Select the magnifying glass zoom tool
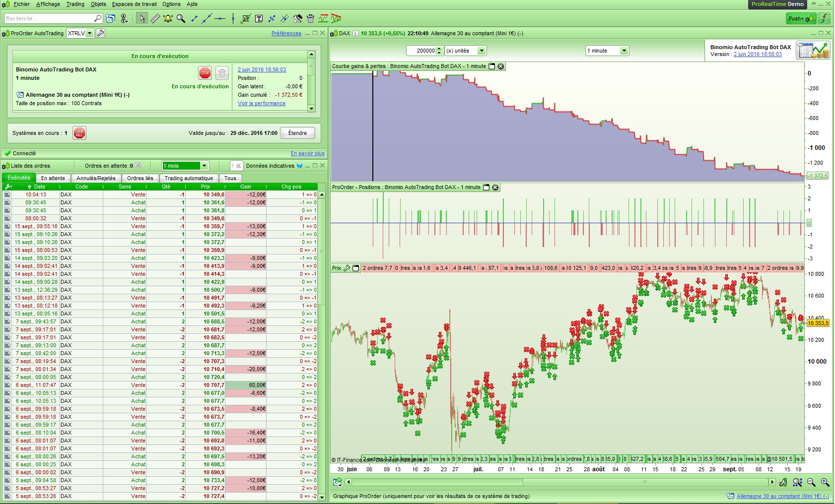 click(181, 19)
